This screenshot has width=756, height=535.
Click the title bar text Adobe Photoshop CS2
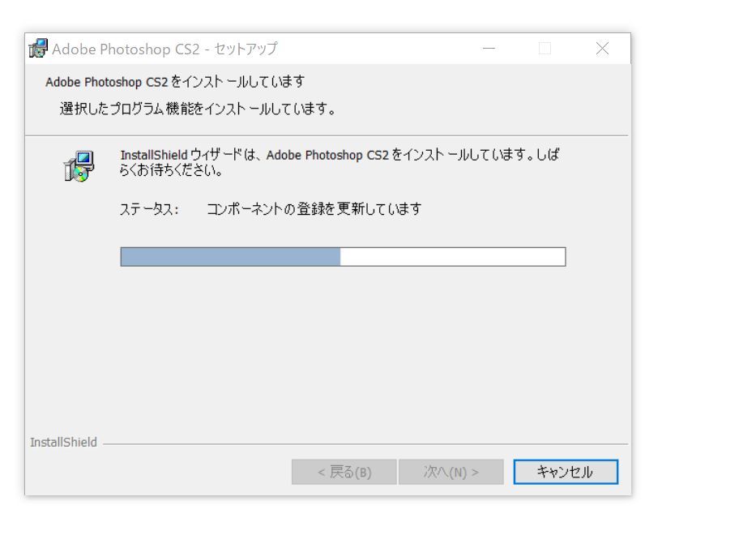126,49
